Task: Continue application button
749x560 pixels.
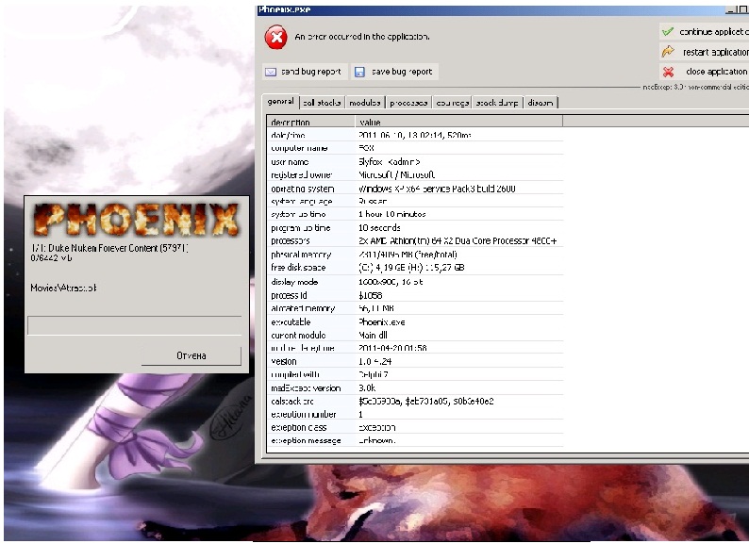Action: coord(704,32)
